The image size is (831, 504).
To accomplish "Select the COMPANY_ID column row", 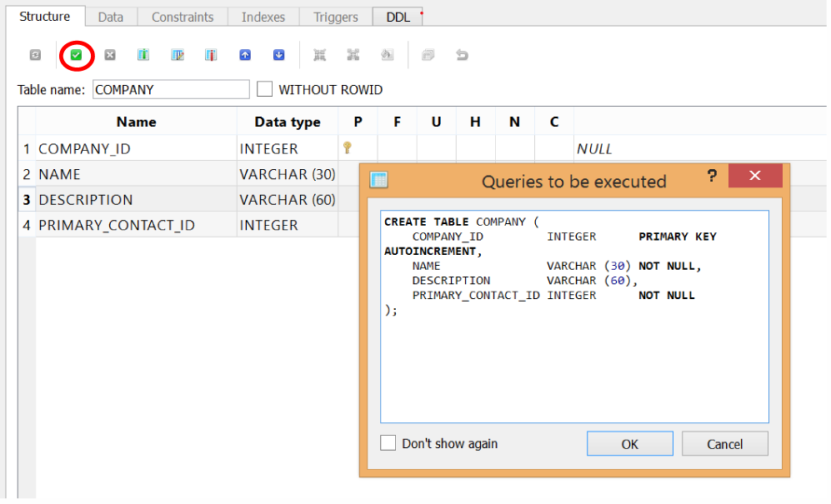I will click(84, 148).
